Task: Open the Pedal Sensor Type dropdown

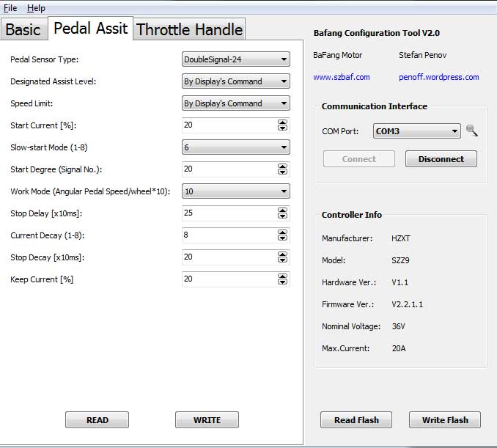Action: coord(235,59)
